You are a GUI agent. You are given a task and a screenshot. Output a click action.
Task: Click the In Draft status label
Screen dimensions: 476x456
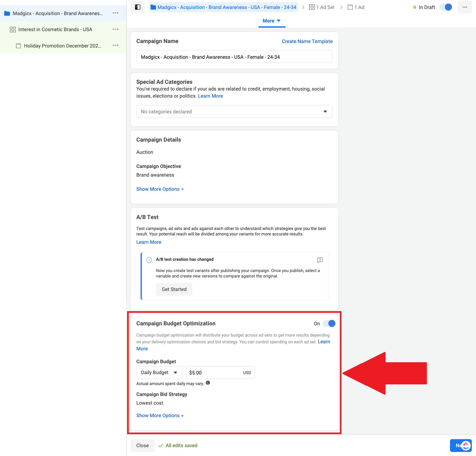tap(427, 7)
